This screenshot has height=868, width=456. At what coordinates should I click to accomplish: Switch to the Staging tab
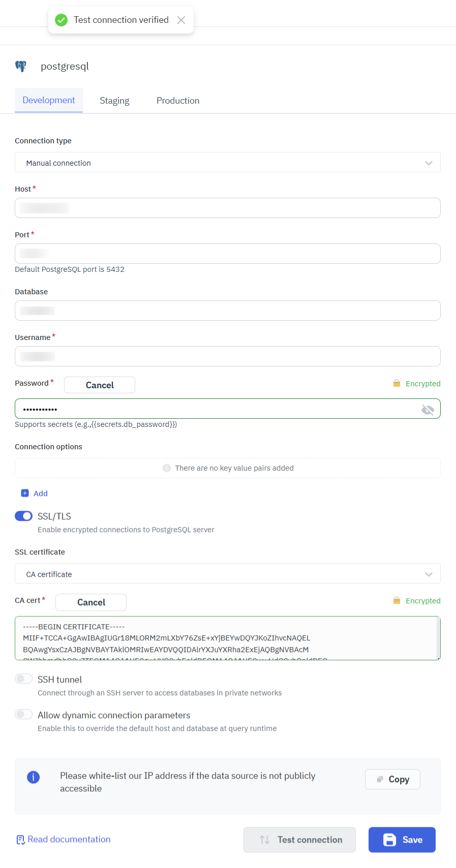pyautogui.click(x=114, y=101)
